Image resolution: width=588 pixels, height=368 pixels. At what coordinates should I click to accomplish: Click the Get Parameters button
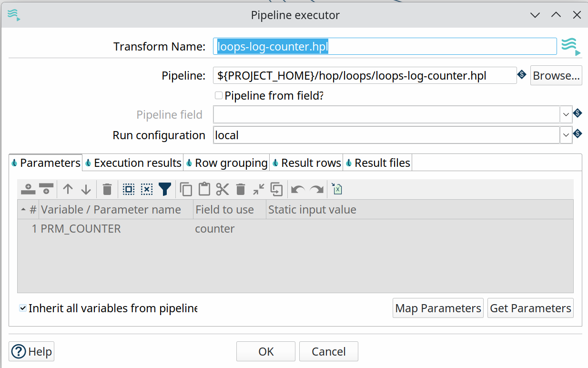530,308
